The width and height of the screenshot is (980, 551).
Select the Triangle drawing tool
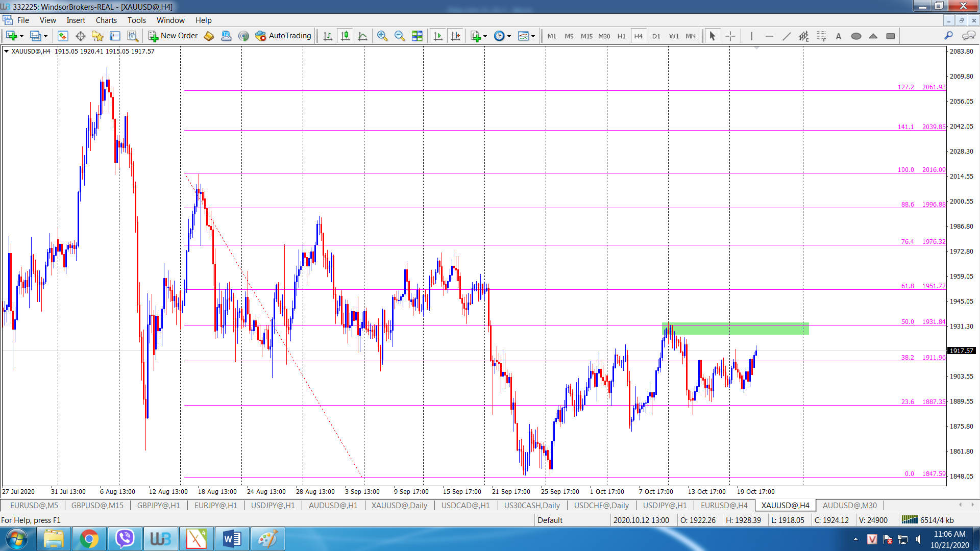point(873,36)
